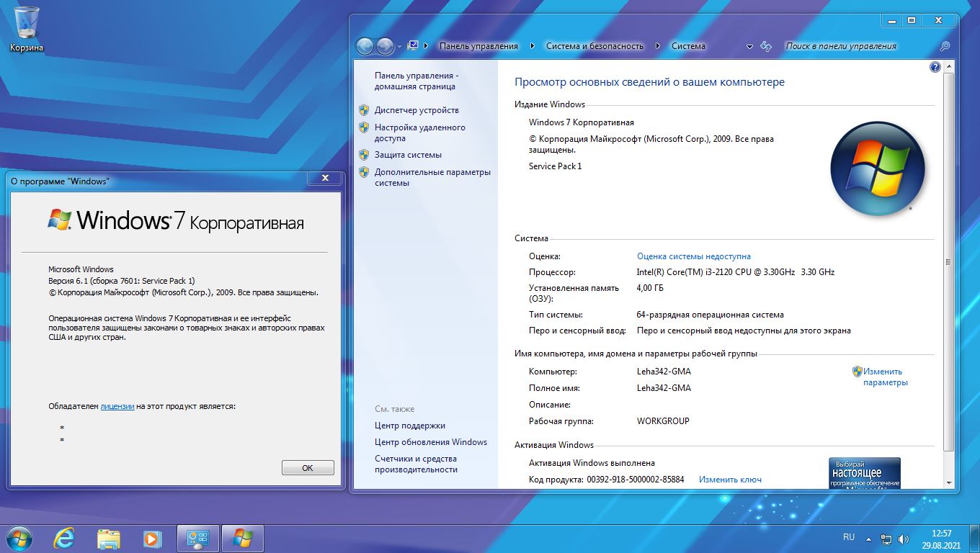Select the Система breadcrumb

click(688, 46)
